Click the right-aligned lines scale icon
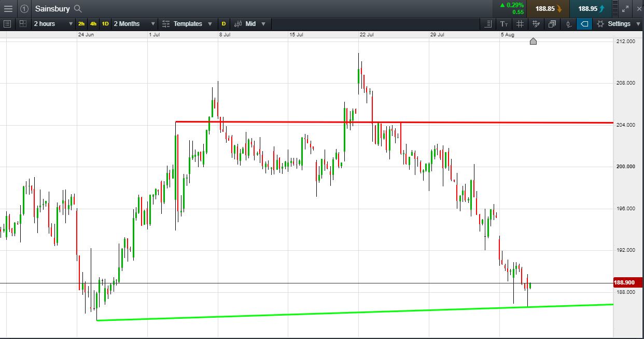The image size is (644, 339). coord(488,24)
